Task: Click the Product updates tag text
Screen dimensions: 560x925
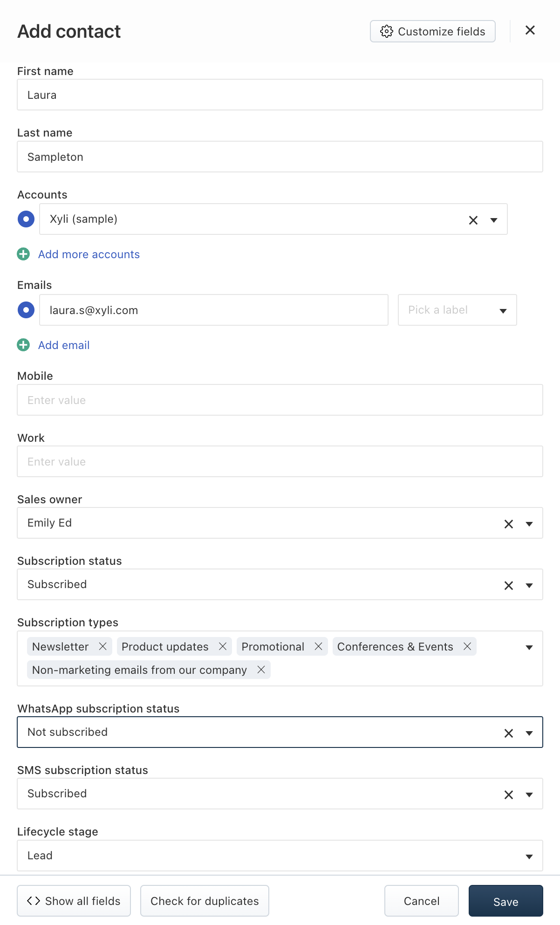Action: [x=165, y=647]
